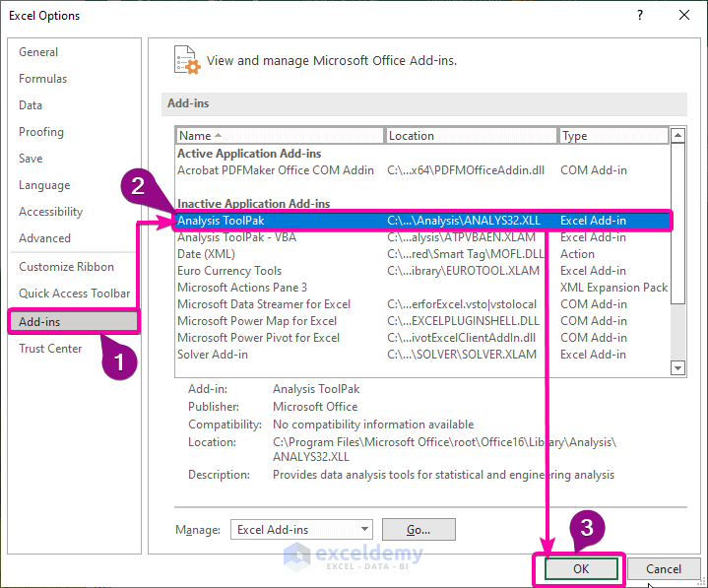
Task: Click the add-in list scrollbar thumb
Action: click(x=677, y=224)
